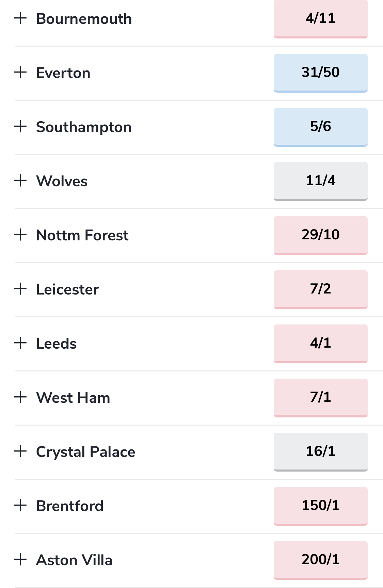Choose Crystal Palace at 16/1

point(321,452)
